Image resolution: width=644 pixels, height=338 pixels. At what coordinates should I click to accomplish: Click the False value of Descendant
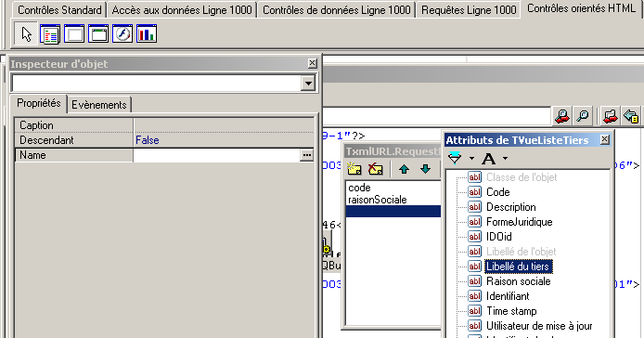[148, 140]
